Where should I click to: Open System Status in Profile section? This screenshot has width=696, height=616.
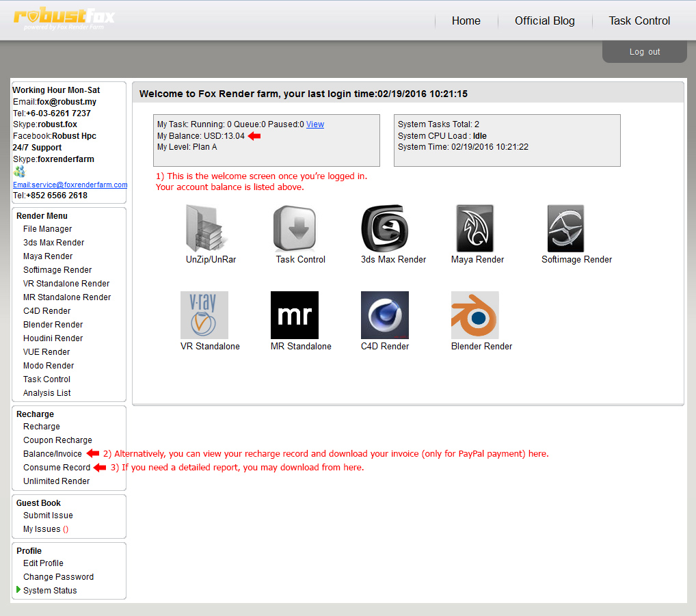50,591
